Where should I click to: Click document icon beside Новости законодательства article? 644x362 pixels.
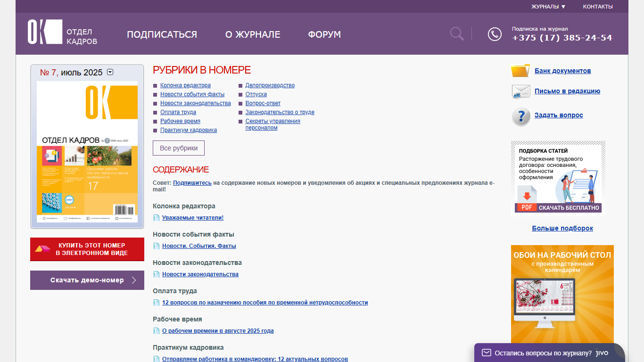157,274
